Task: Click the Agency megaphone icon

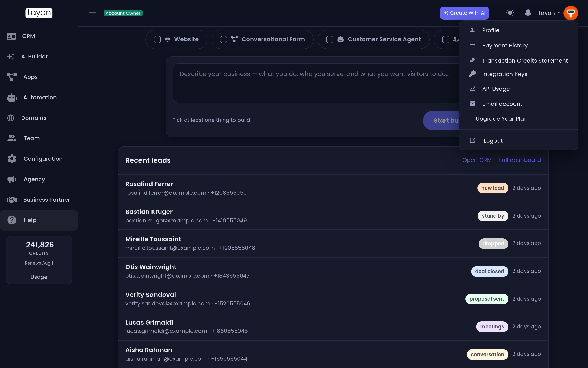Action: (x=12, y=179)
